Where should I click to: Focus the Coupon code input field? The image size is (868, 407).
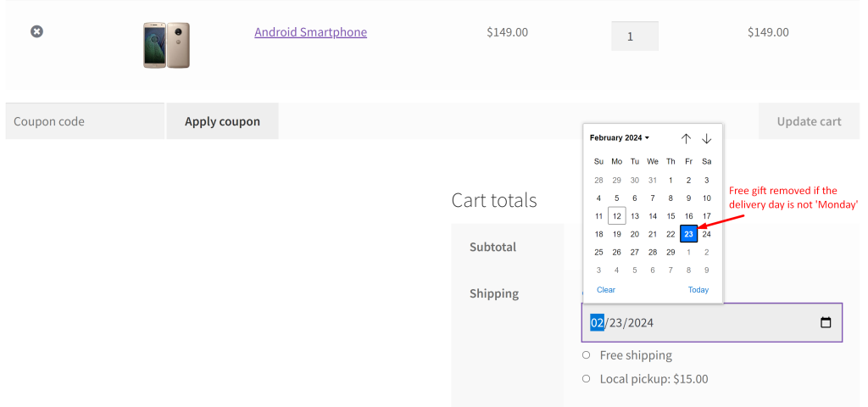point(85,121)
